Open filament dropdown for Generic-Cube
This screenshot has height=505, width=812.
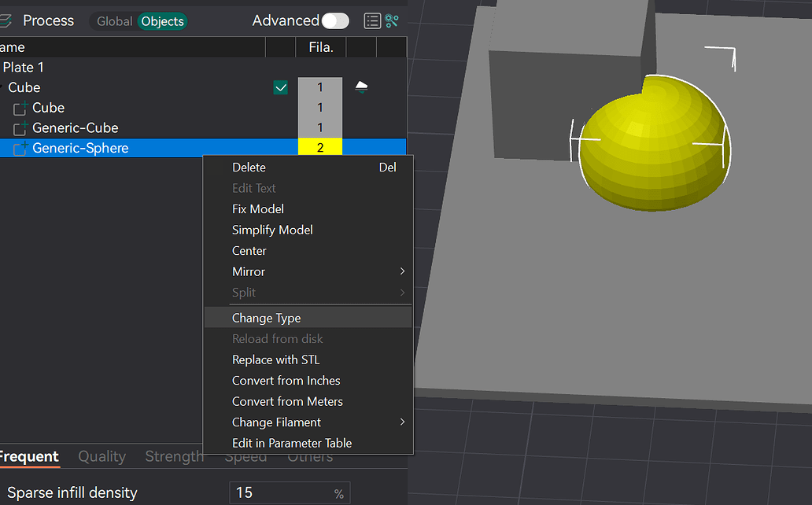(x=320, y=128)
